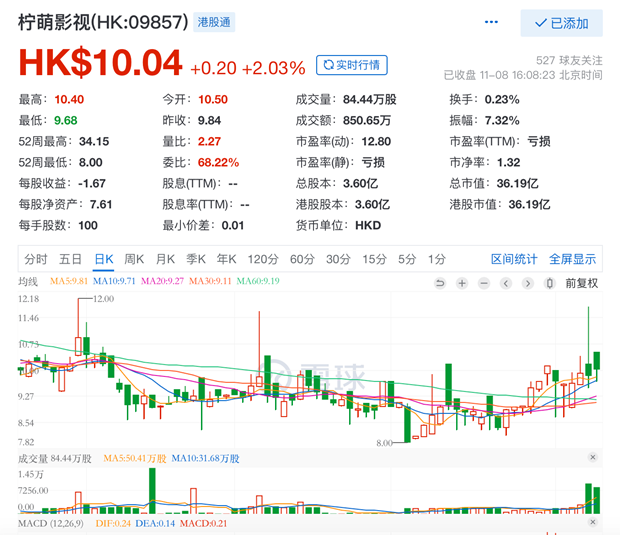This screenshot has height=535, width=620.
Task: Zoom in chart with plus icon
Action: [462, 283]
